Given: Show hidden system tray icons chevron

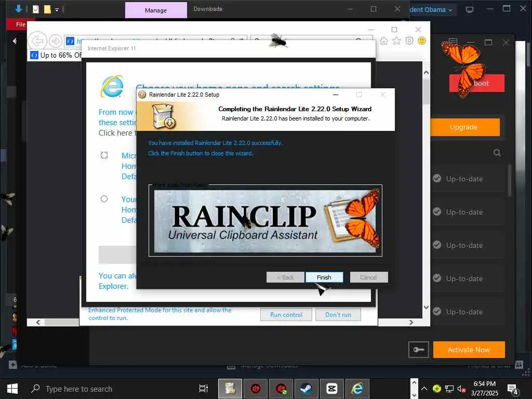Looking at the screenshot, I should point(424,389).
